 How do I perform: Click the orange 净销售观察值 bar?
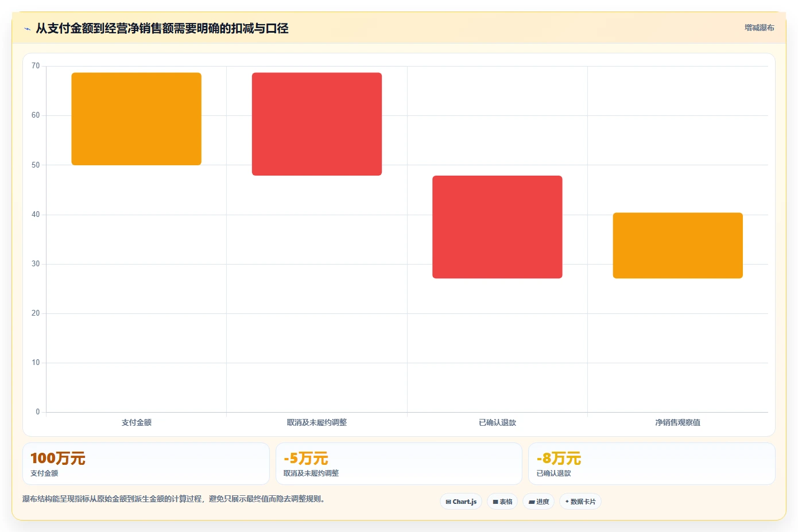click(678, 246)
